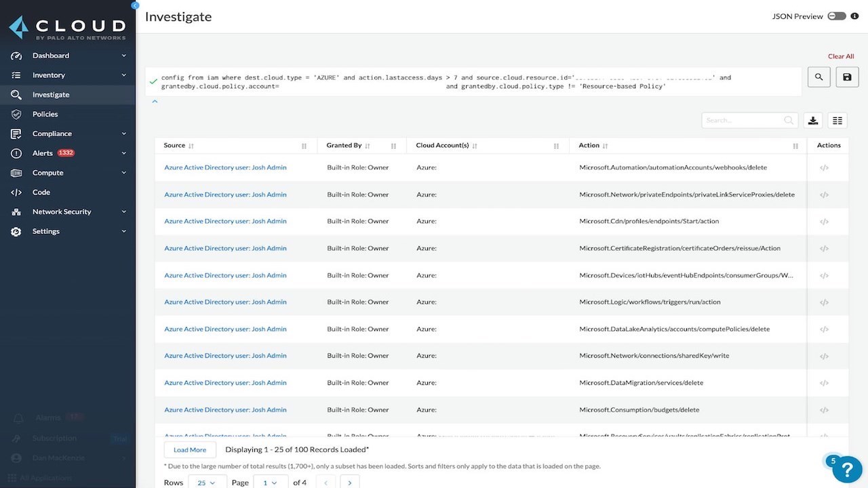Open the Policies section
This screenshot has width=868, height=488.
[x=45, y=114]
